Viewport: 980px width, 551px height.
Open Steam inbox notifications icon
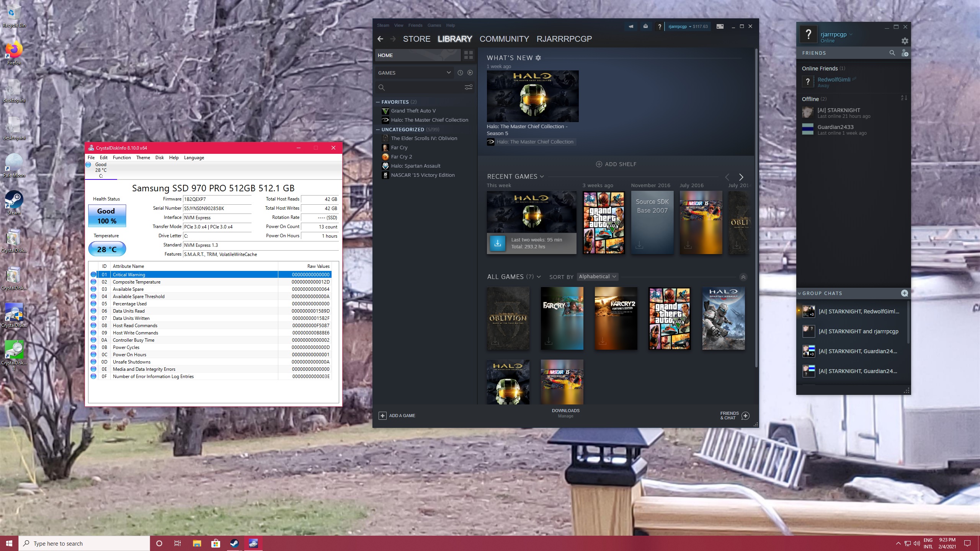tap(645, 26)
